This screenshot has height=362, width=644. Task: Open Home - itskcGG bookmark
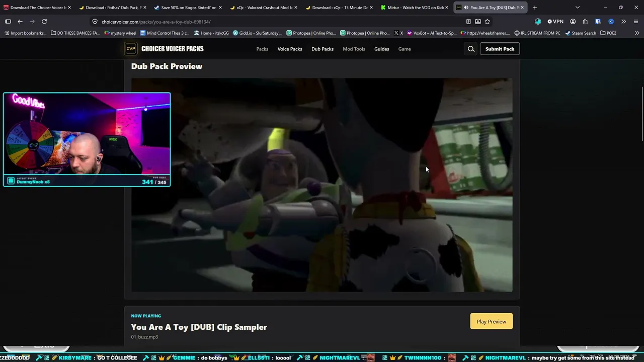tap(211, 33)
